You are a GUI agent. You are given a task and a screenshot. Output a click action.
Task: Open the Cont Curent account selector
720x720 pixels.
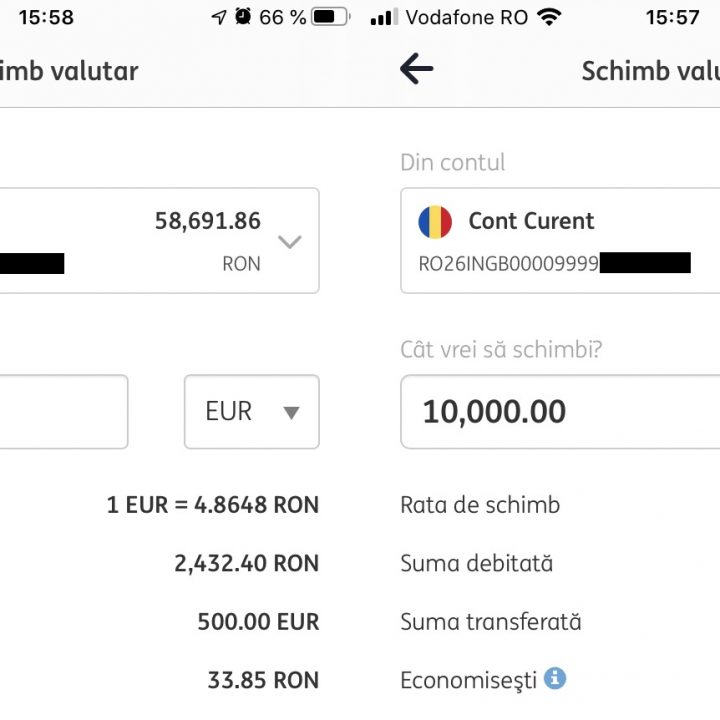coord(560,240)
